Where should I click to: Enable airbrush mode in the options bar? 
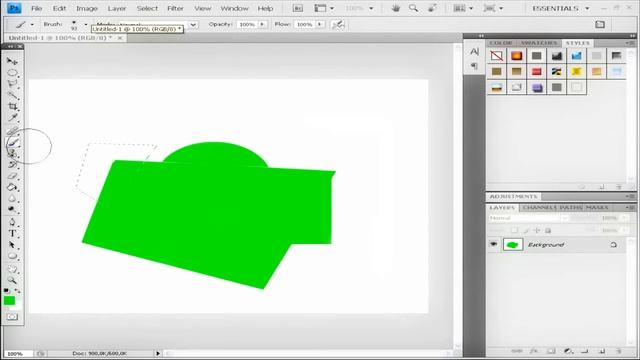click(x=338, y=24)
